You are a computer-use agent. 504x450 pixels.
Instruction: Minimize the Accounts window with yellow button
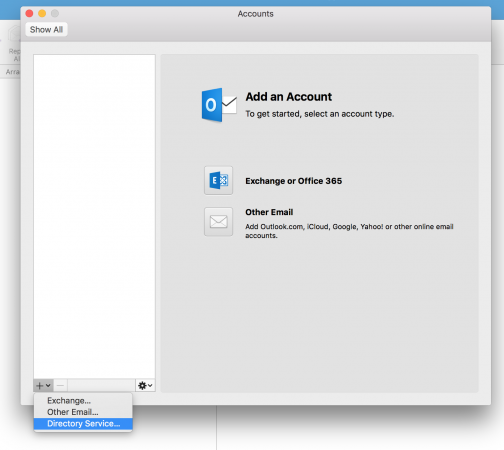coord(42,13)
